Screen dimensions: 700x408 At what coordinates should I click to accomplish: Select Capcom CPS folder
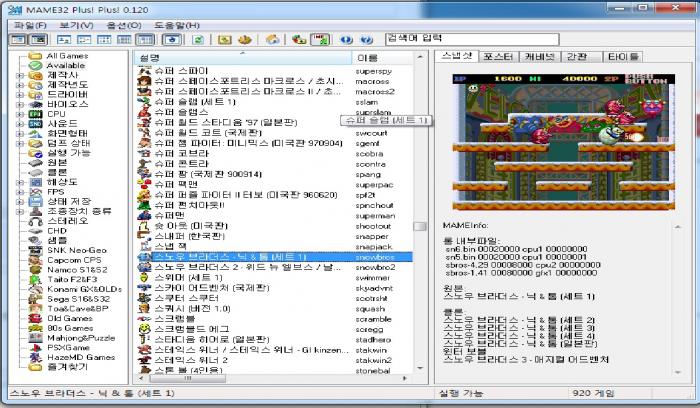click(74, 260)
